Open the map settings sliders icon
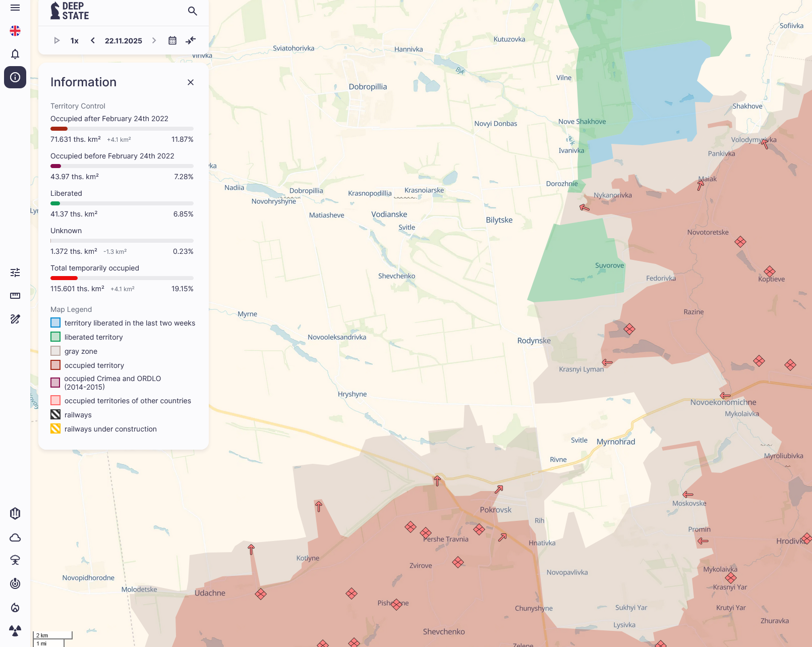 click(15, 273)
